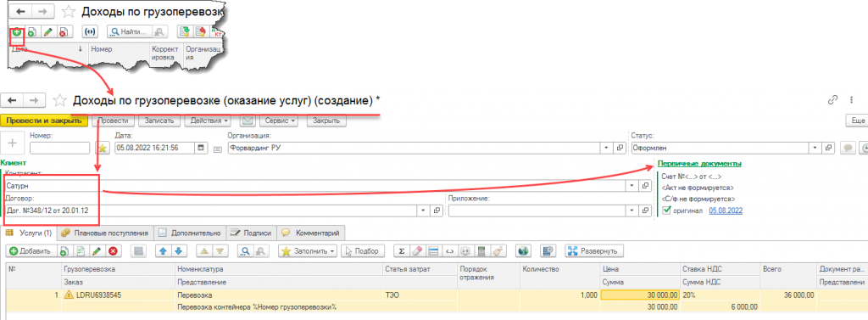
Task: Switch to Услуги (1) tab
Action: 29,233
